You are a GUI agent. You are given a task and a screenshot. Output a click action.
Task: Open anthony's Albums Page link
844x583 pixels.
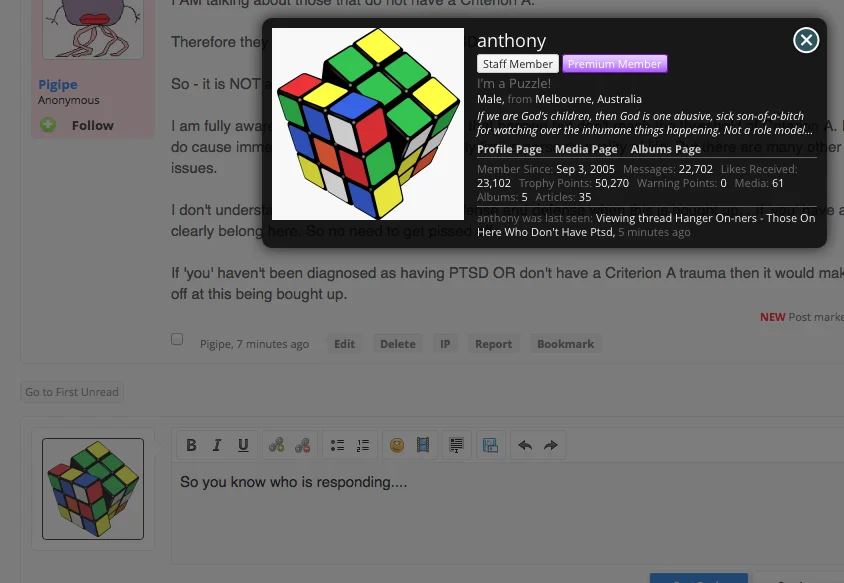pos(665,149)
